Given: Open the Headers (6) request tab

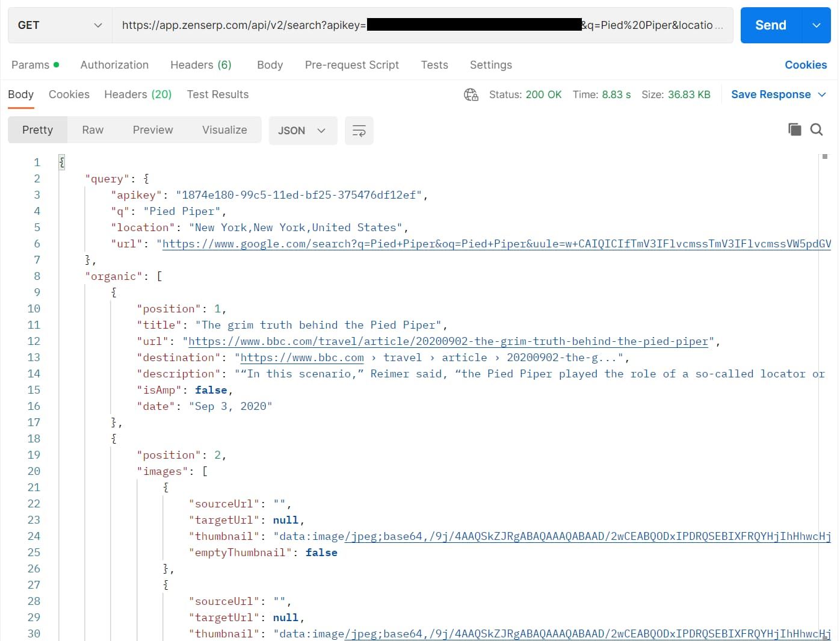Looking at the screenshot, I should (x=201, y=65).
